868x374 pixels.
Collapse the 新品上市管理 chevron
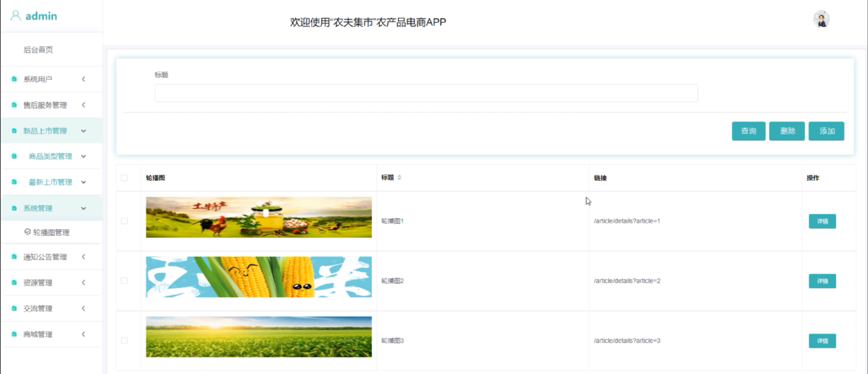(84, 131)
